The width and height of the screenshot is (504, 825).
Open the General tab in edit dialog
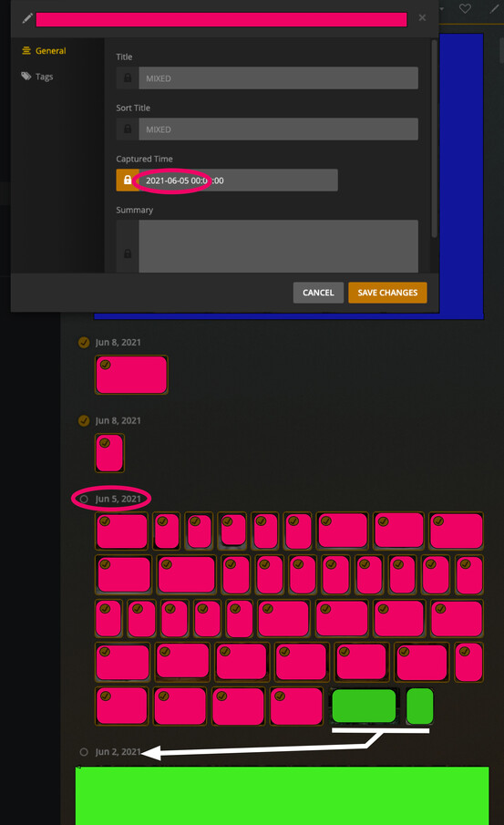tap(44, 50)
